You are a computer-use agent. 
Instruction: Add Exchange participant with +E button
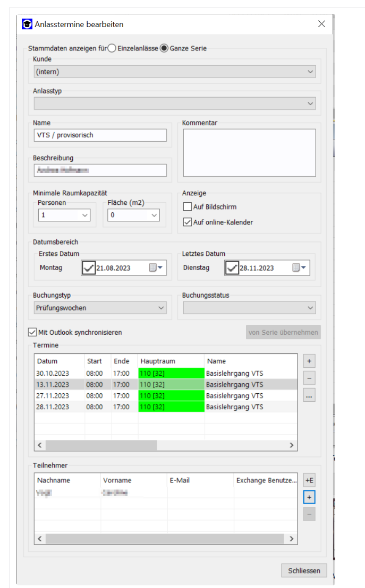(x=309, y=480)
